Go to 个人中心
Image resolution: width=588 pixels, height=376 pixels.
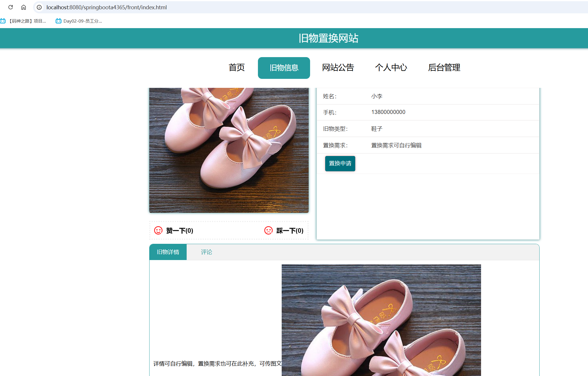point(391,68)
